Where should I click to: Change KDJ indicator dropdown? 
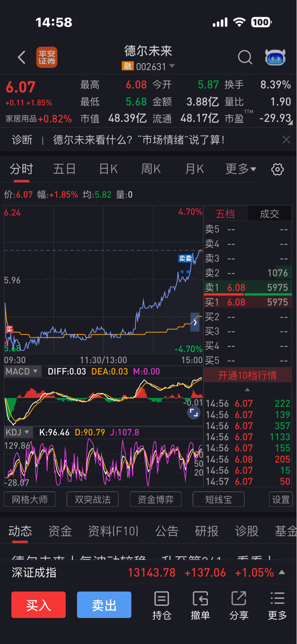(x=18, y=432)
